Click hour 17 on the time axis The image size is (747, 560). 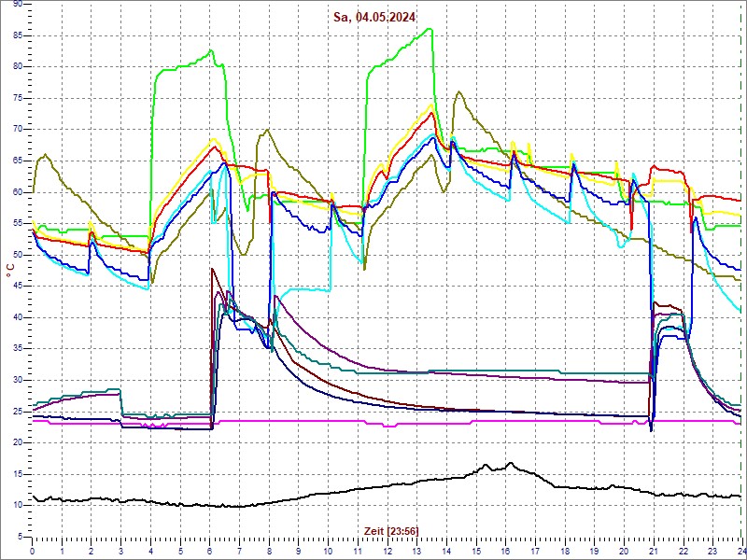click(534, 550)
